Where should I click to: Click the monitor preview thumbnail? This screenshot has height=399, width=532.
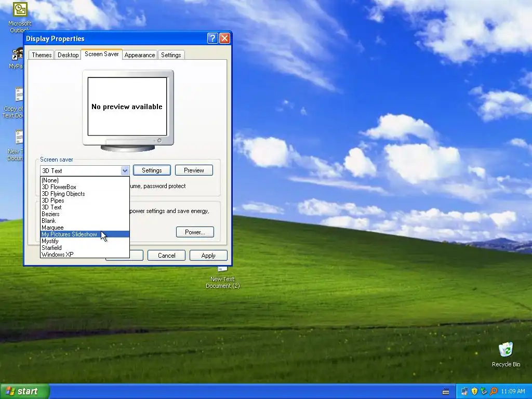pyautogui.click(x=128, y=111)
